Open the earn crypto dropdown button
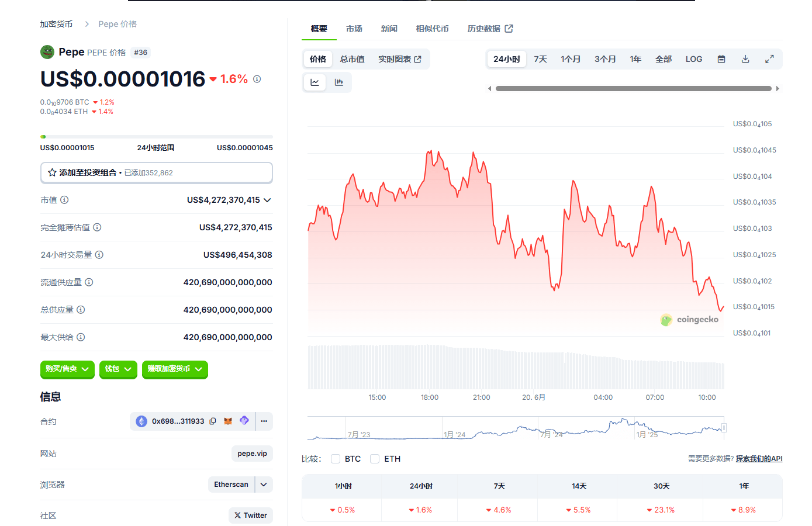This screenshot has width=812, height=526. click(x=175, y=369)
